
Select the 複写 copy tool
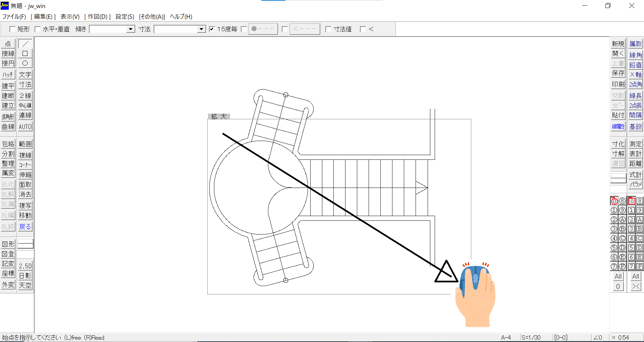point(25,205)
